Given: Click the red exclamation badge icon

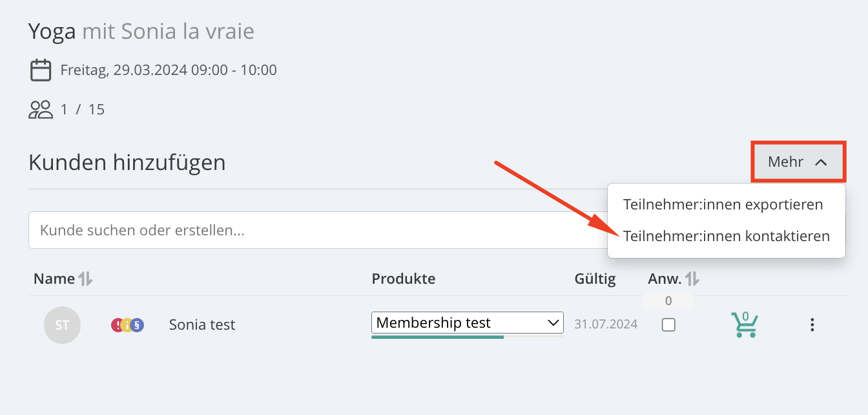Looking at the screenshot, I should (x=117, y=325).
